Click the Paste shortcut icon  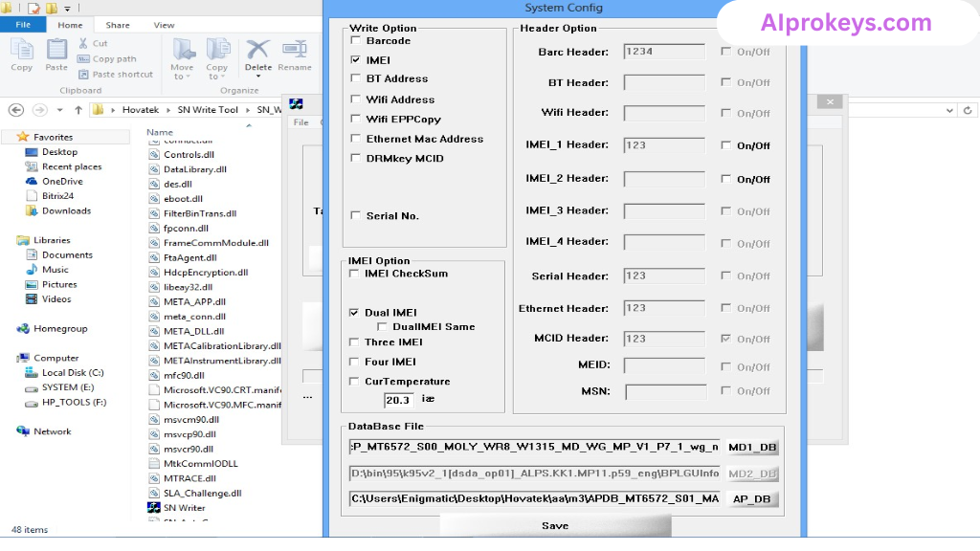[83, 74]
